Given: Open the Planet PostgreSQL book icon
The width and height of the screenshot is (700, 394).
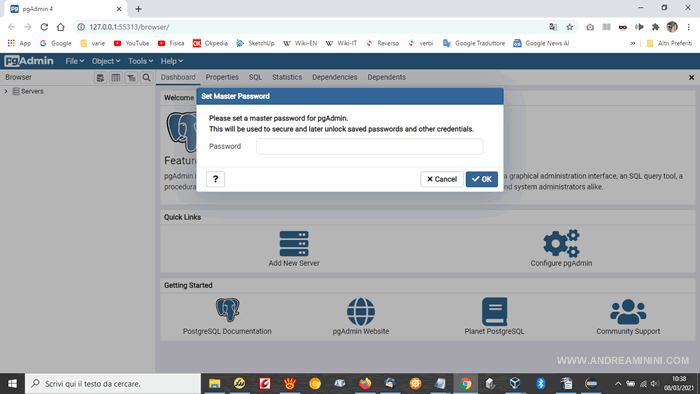Looking at the screenshot, I should 494,311.
